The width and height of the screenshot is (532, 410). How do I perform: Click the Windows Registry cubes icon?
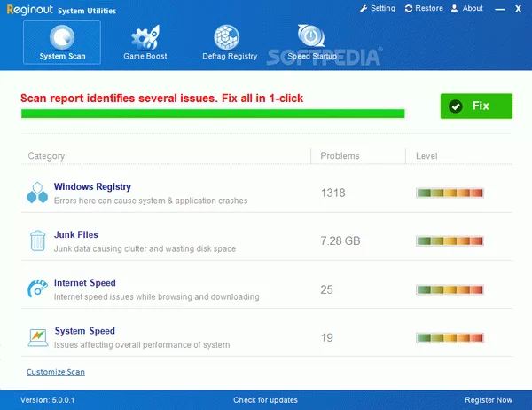37,193
